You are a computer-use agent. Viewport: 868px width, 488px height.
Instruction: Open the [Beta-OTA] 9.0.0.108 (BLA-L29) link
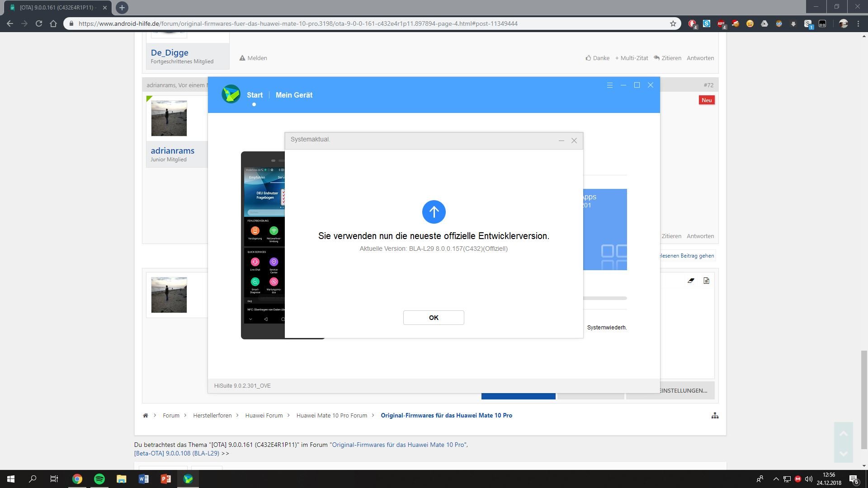point(177,453)
